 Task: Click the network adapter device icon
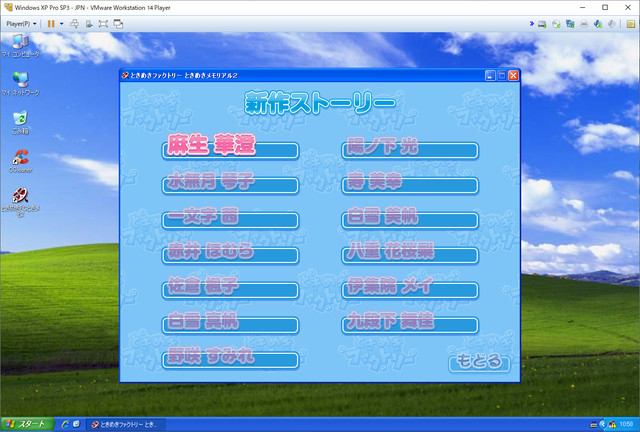[570, 24]
